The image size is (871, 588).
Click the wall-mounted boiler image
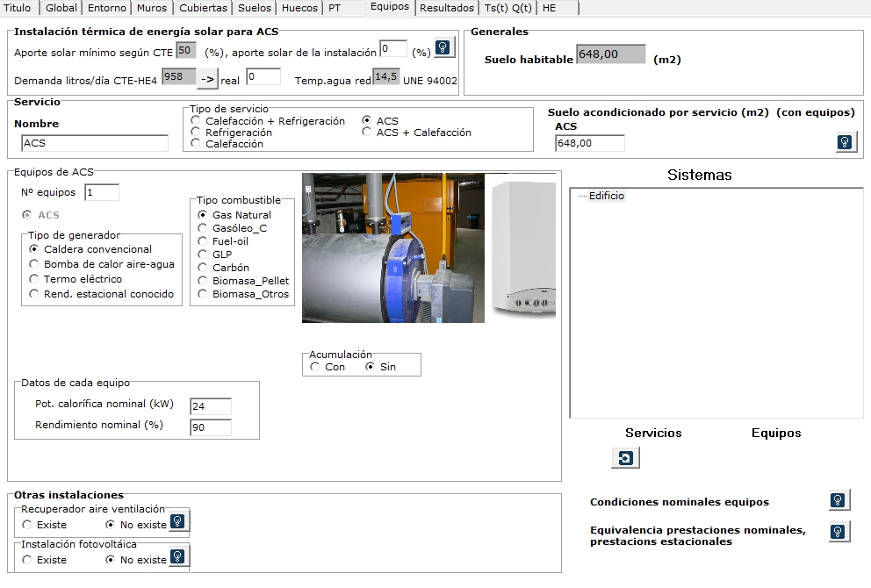coord(524,247)
